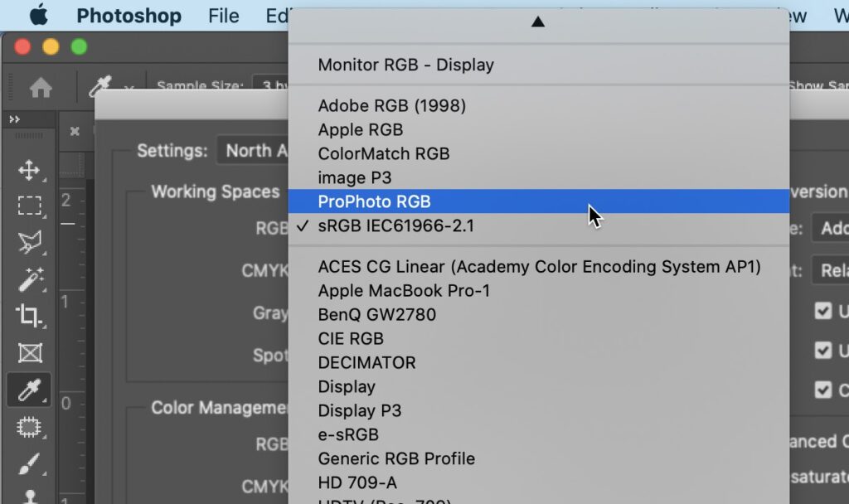Image resolution: width=849 pixels, height=504 pixels.
Task: Choose ACES CG Linear profile
Action: [538, 267]
